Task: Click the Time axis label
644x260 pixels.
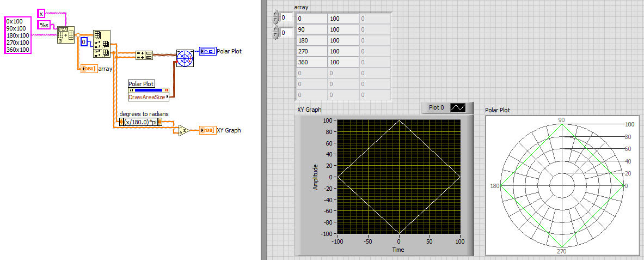Action: (x=398, y=249)
